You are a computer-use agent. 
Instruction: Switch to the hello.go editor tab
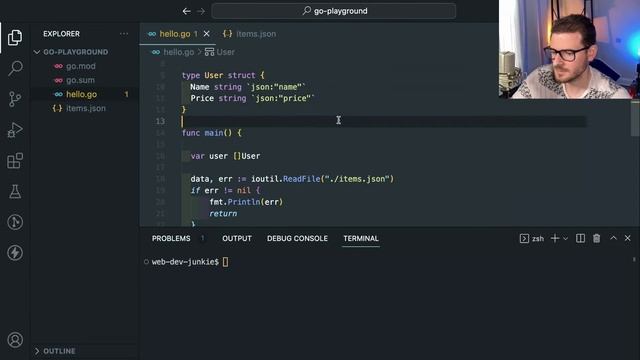click(x=174, y=34)
